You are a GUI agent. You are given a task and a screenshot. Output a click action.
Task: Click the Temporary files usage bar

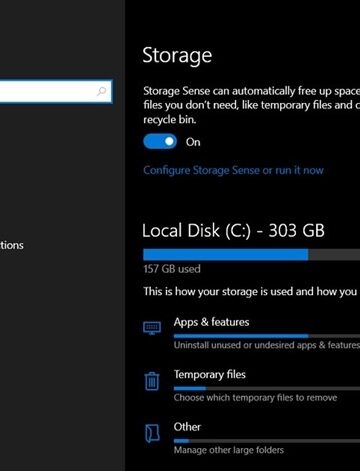point(267,388)
